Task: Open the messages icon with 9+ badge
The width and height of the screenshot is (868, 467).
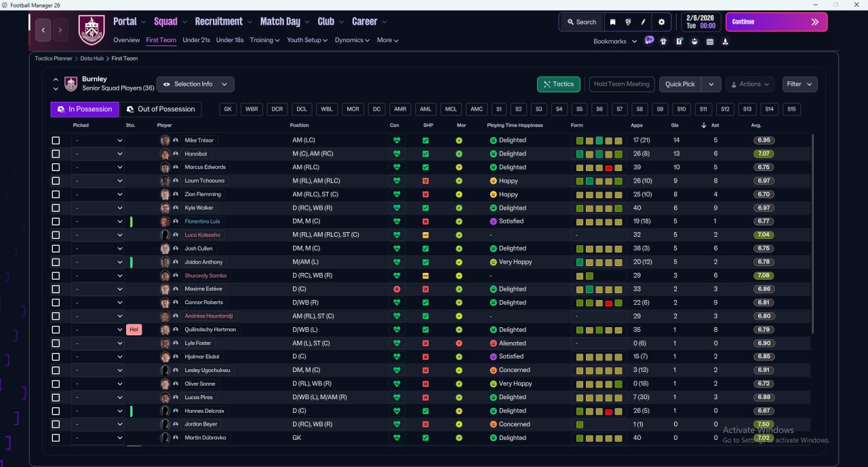Action: click(649, 41)
